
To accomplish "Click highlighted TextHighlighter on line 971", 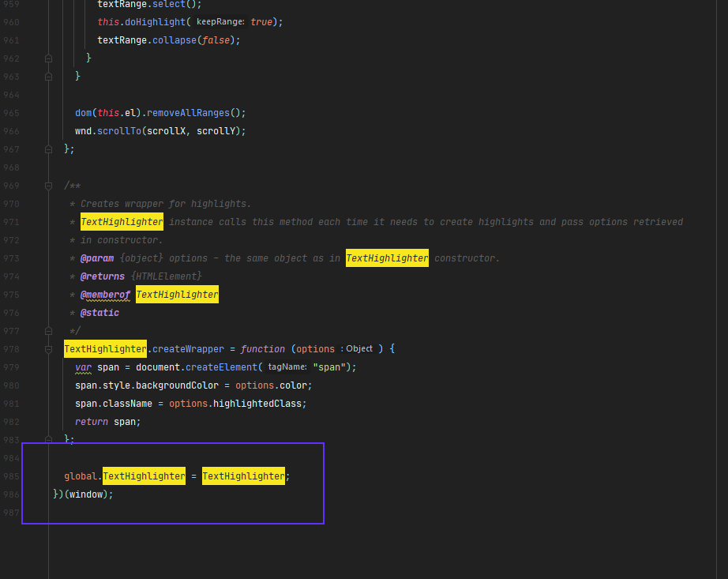I will coord(122,222).
